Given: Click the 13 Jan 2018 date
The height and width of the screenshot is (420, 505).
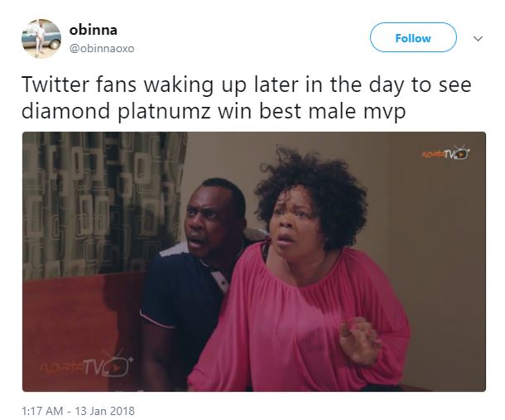Looking at the screenshot, I should click(x=107, y=410).
